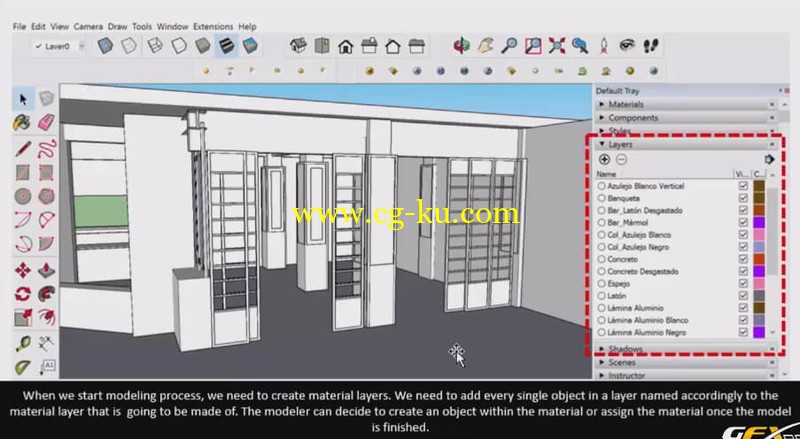This screenshot has height=439, width=800.
Task: Click the Add Layer plus button
Action: (x=604, y=160)
